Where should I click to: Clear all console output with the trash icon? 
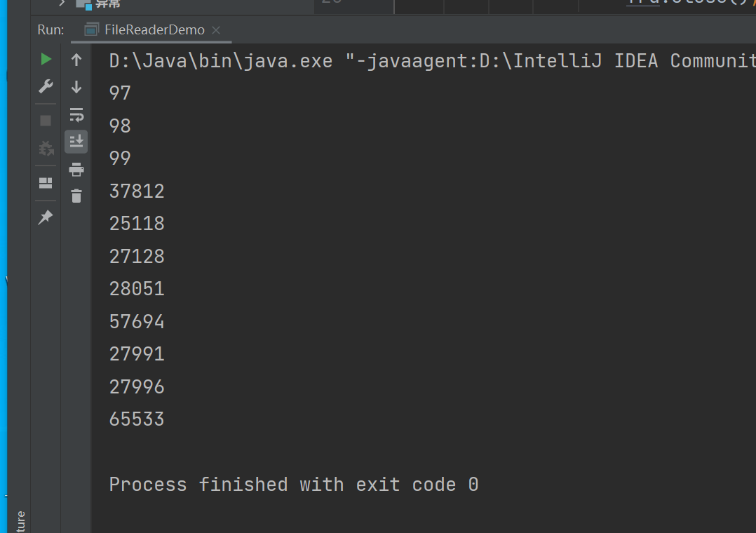[x=76, y=196]
